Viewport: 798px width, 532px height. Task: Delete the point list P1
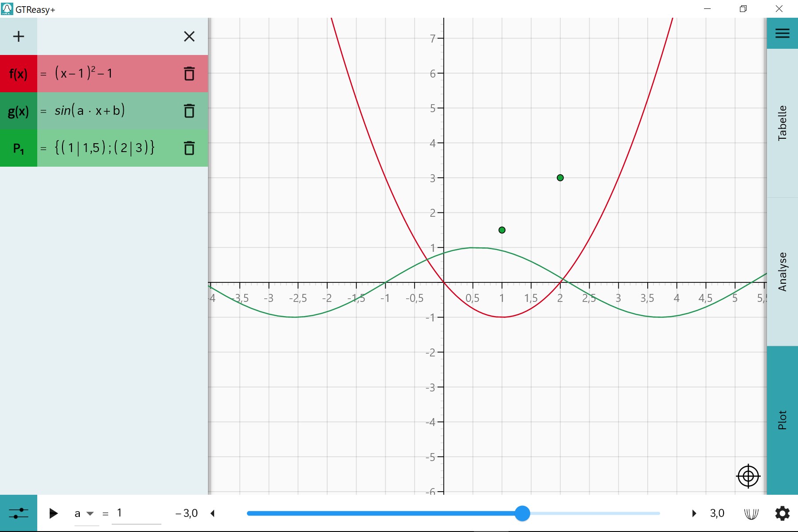(189, 149)
